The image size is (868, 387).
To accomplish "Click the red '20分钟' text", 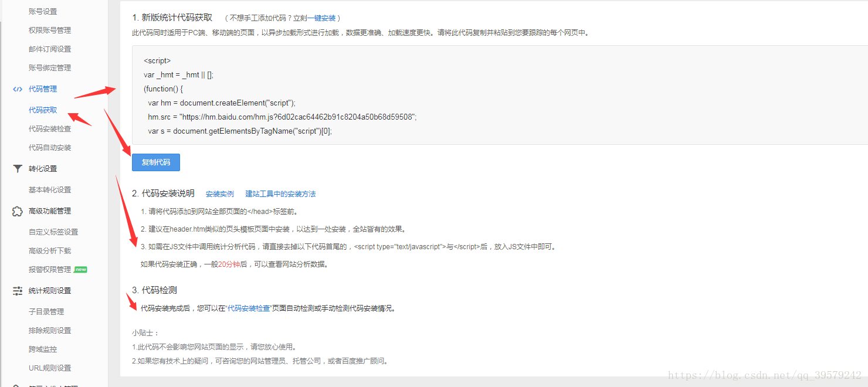I will pyautogui.click(x=229, y=264).
